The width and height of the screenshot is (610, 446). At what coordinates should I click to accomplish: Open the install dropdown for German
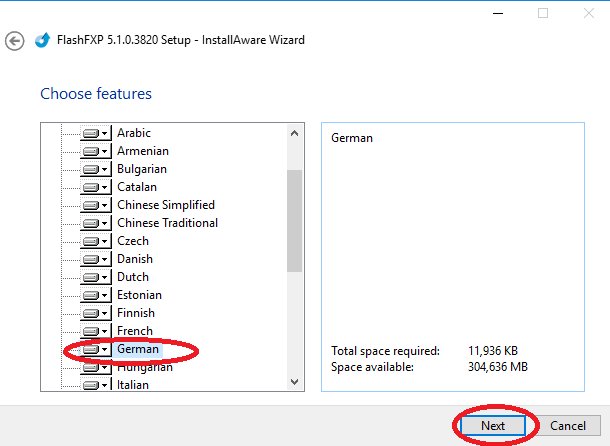(105, 350)
